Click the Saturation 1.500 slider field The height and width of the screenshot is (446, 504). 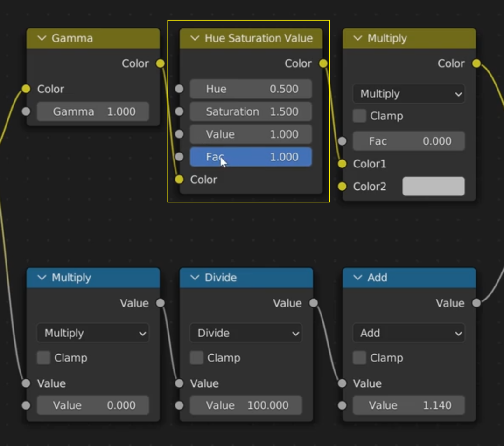point(251,112)
